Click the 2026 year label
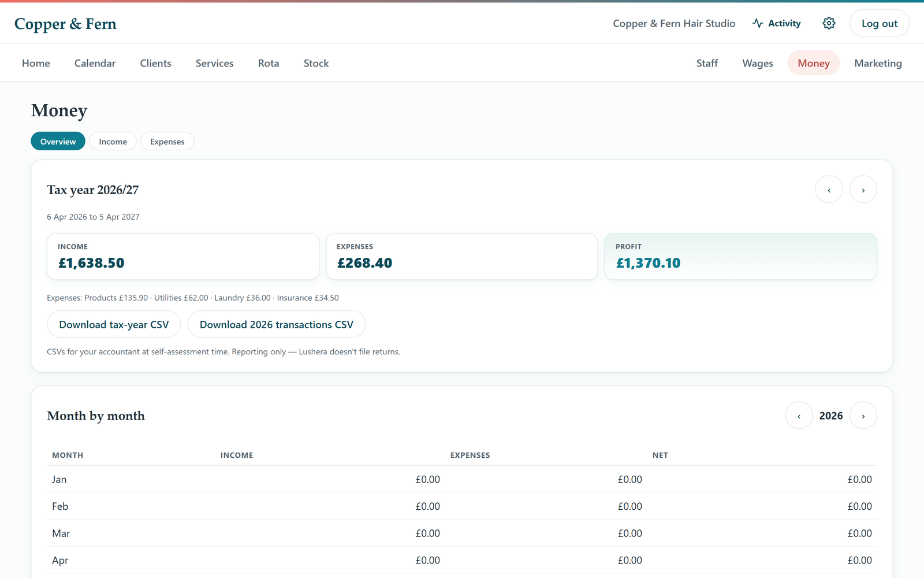The width and height of the screenshot is (924, 578). 831,416
